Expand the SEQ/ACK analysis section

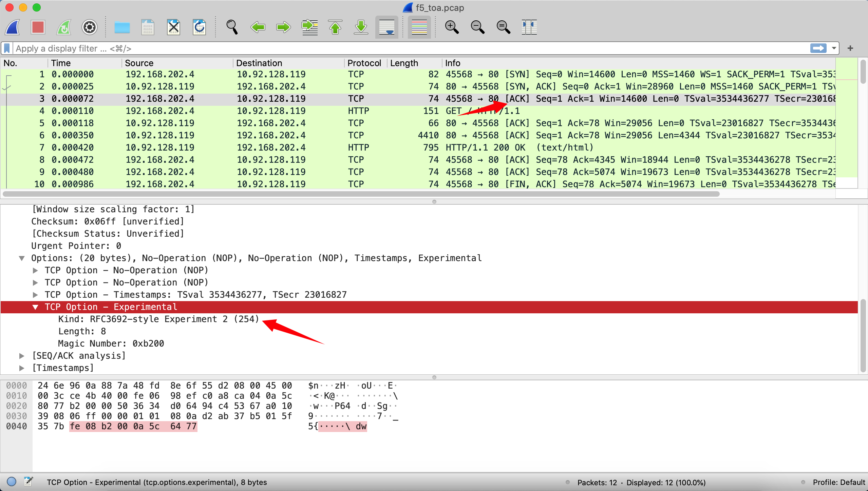click(22, 355)
